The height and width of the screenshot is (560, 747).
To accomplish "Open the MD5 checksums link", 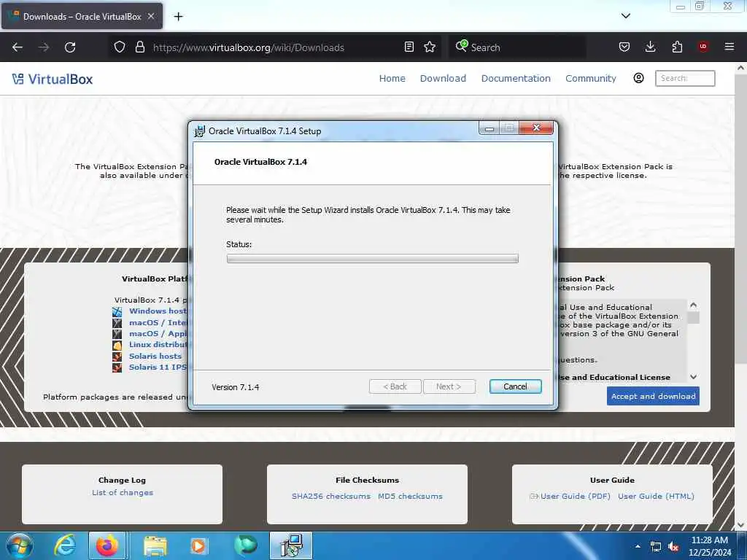I will [410, 496].
